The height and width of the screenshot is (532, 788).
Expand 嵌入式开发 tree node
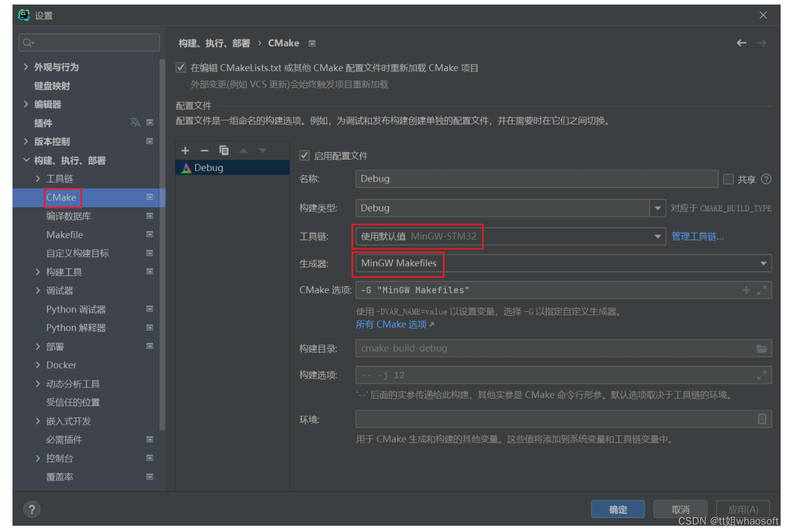click(x=38, y=421)
